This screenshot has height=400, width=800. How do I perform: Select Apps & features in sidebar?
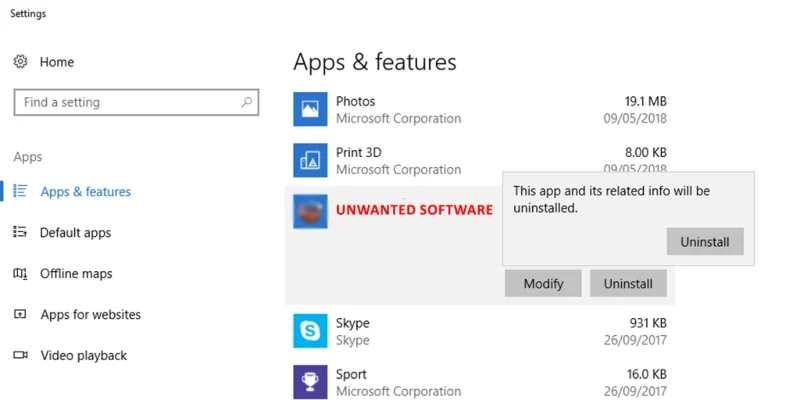pyautogui.click(x=86, y=192)
